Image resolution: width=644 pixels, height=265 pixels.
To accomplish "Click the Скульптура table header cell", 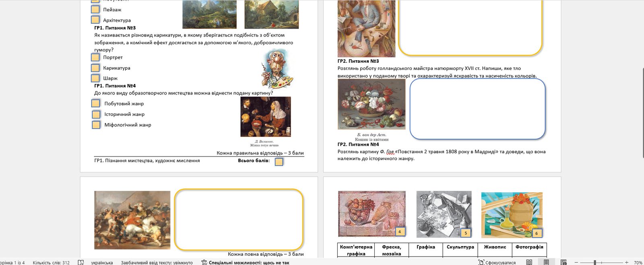I will [460, 250].
